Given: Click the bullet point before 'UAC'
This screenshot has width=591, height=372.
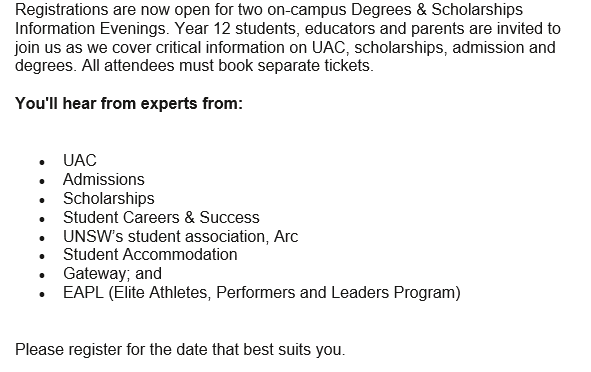Looking at the screenshot, I should [x=42, y=162].
